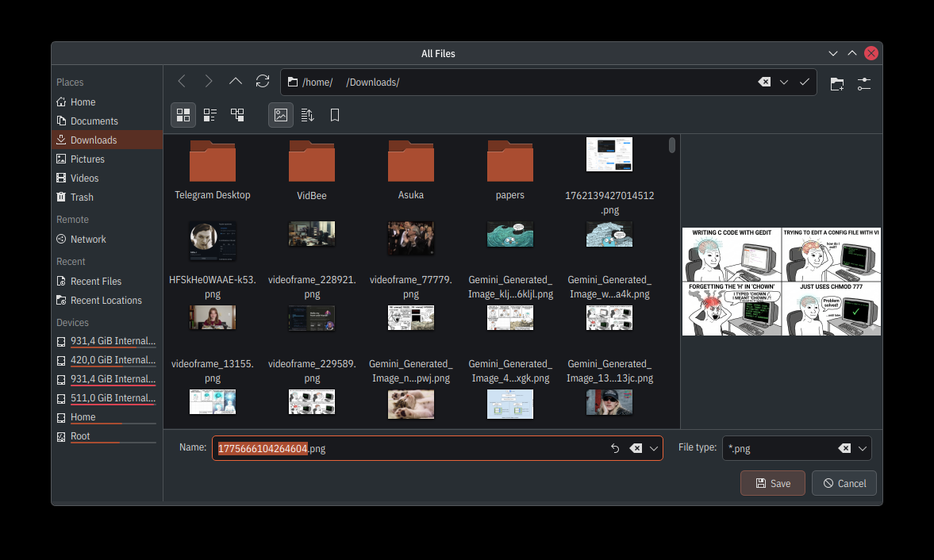This screenshot has width=934, height=560.
Task: Switch to icons view mode
Action: (x=183, y=115)
